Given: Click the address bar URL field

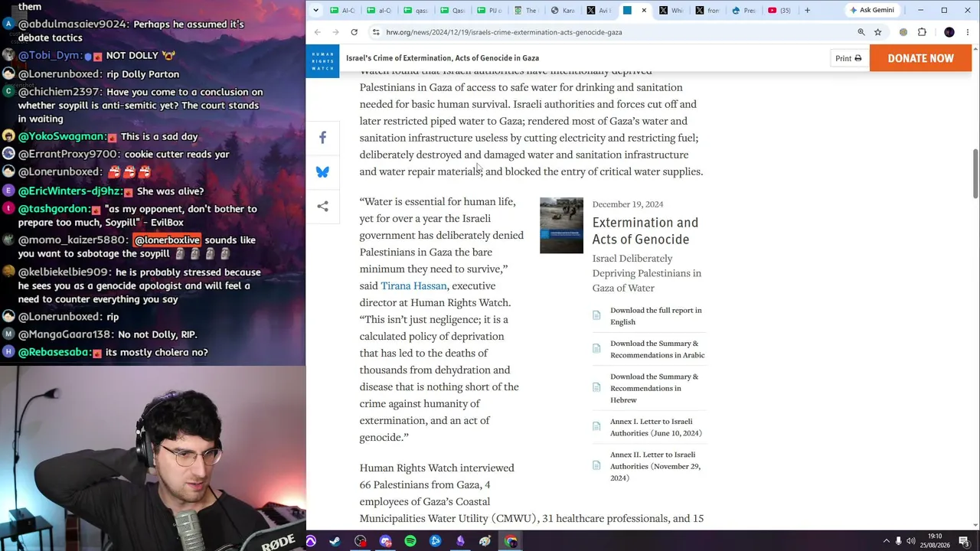Looking at the screenshot, I should (x=612, y=32).
